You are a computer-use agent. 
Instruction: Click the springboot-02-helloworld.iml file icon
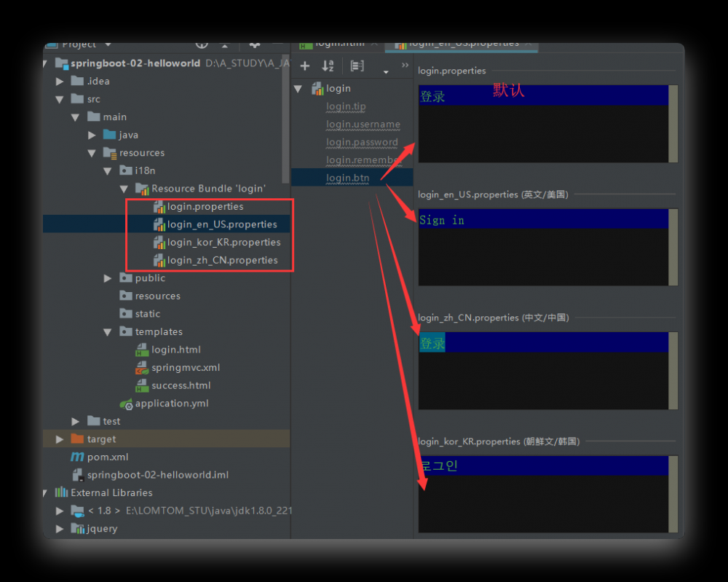[78, 475]
